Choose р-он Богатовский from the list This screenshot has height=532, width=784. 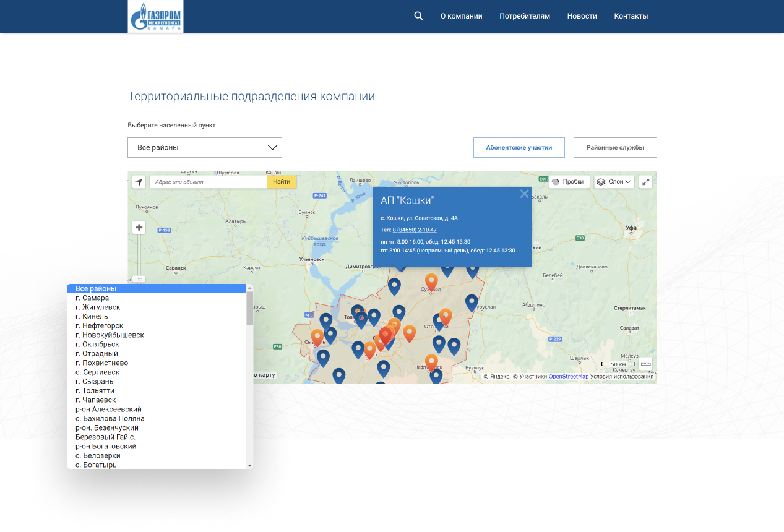point(157,446)
